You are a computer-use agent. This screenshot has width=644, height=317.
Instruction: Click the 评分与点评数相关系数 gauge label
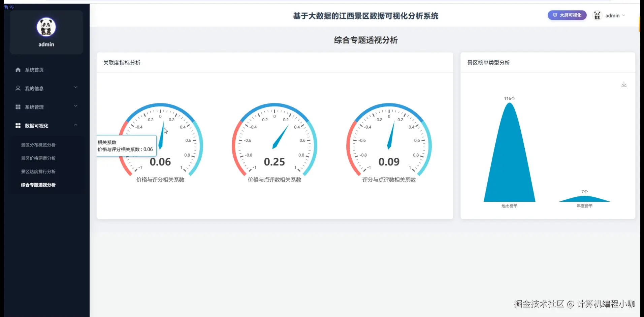pos(389,180)
